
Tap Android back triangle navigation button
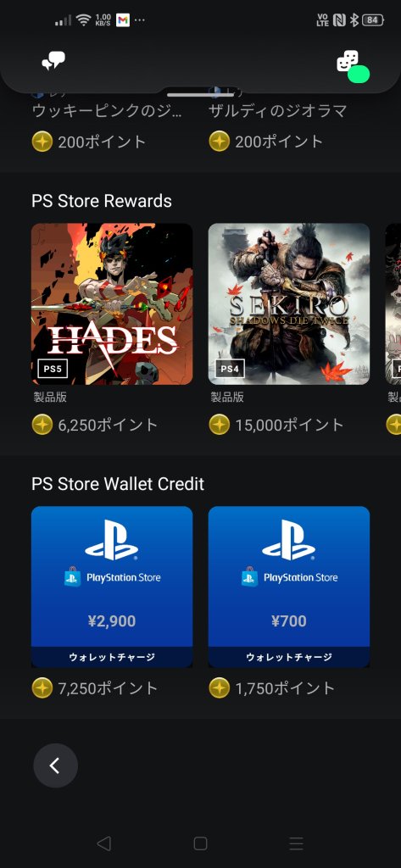click(103, 843)
